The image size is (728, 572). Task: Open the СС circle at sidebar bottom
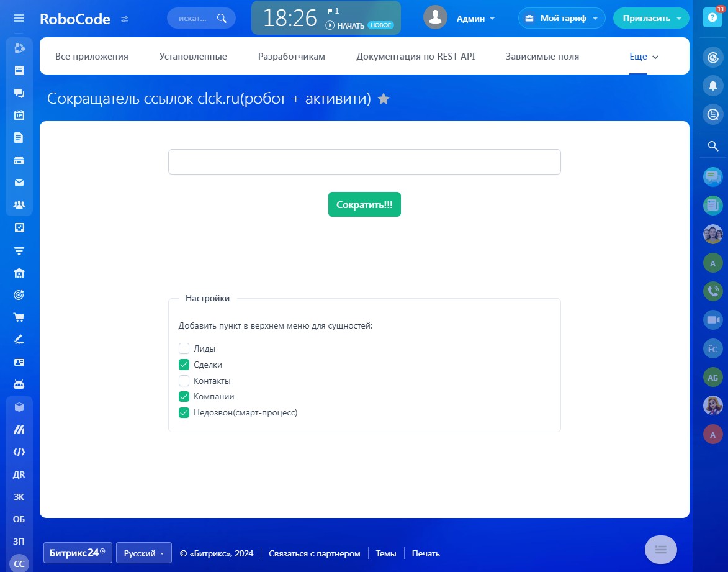pyautogui.click(x=19, y=563)
